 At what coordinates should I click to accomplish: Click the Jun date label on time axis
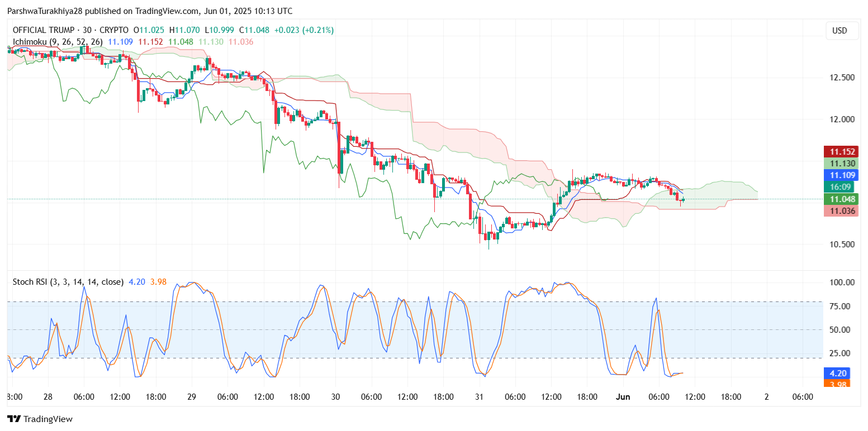[623, 396]
